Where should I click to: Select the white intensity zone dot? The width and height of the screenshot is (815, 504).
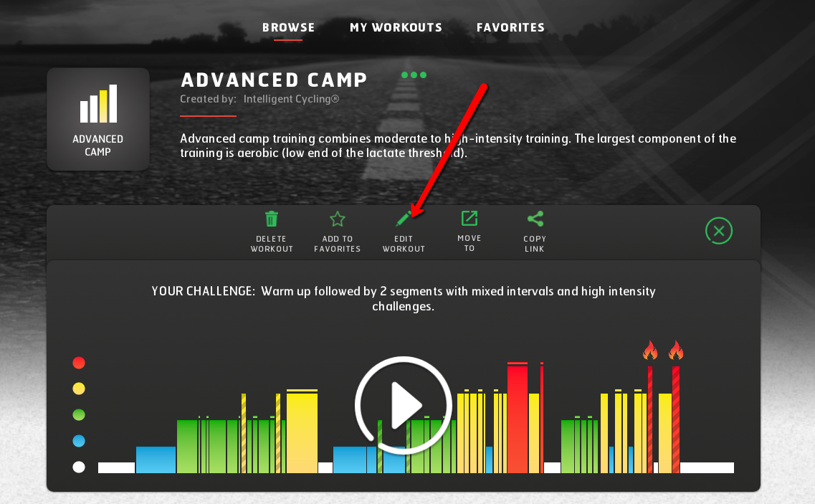click(x=79, y=467)
